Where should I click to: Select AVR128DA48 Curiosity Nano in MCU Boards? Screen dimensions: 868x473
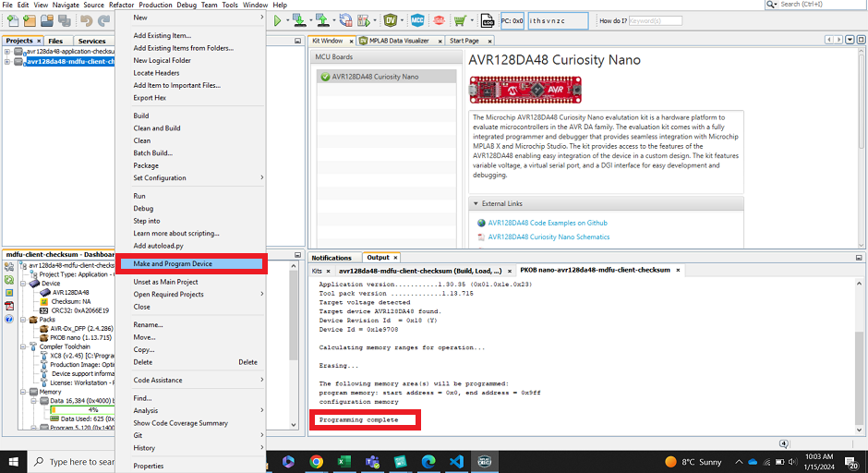point(386,77)
